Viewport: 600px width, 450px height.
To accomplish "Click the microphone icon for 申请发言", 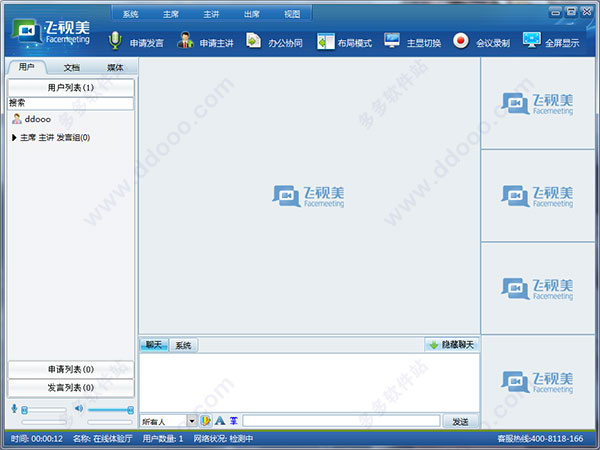I will click(x=115, y=41).
